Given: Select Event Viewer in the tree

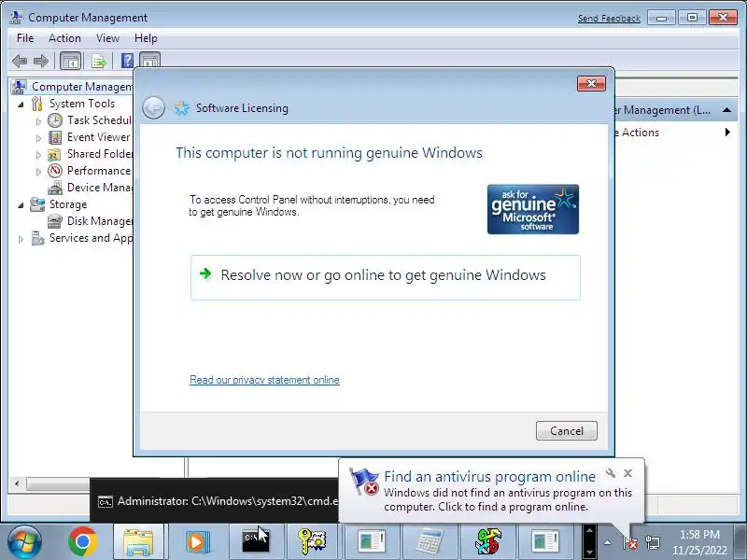Looking at the screenshot, I should pos(98,137).
